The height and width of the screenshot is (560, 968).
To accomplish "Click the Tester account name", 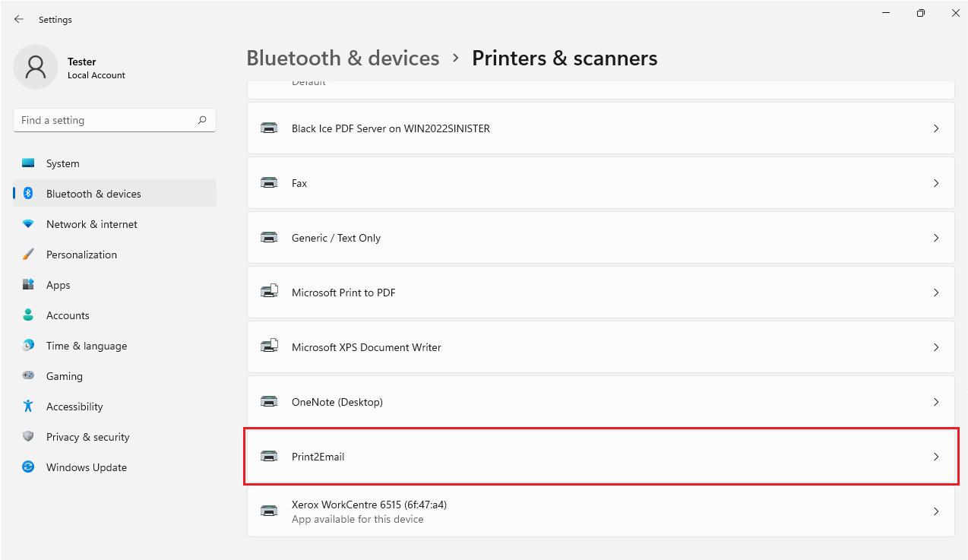I will pyautogui.click(x=82, y=62).
